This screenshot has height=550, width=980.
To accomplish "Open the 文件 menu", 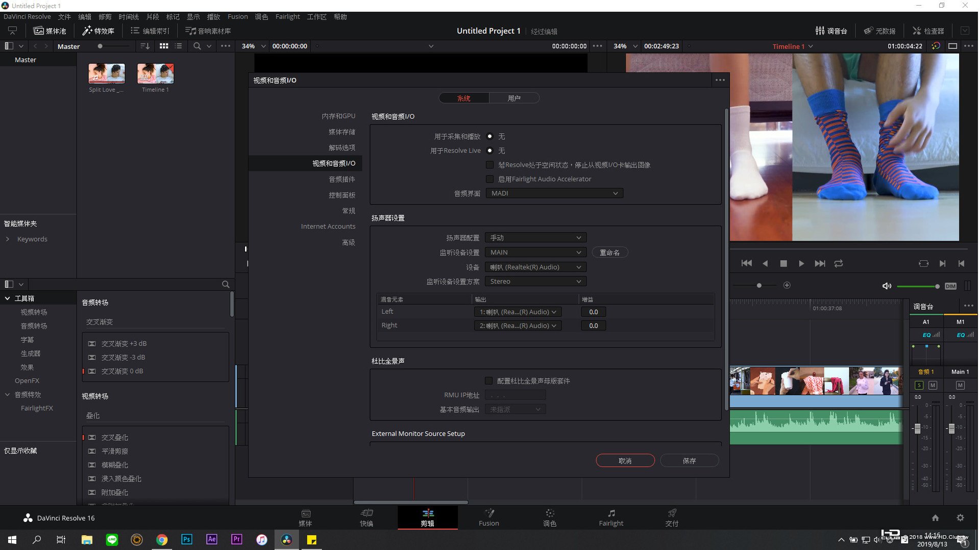I will (64, 17).
